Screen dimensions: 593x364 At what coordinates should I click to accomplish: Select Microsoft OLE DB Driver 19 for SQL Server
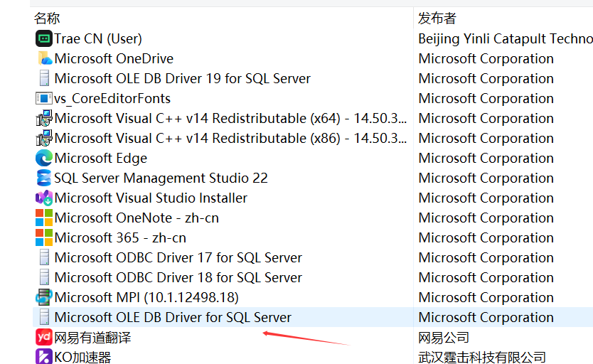pos(182,79)
